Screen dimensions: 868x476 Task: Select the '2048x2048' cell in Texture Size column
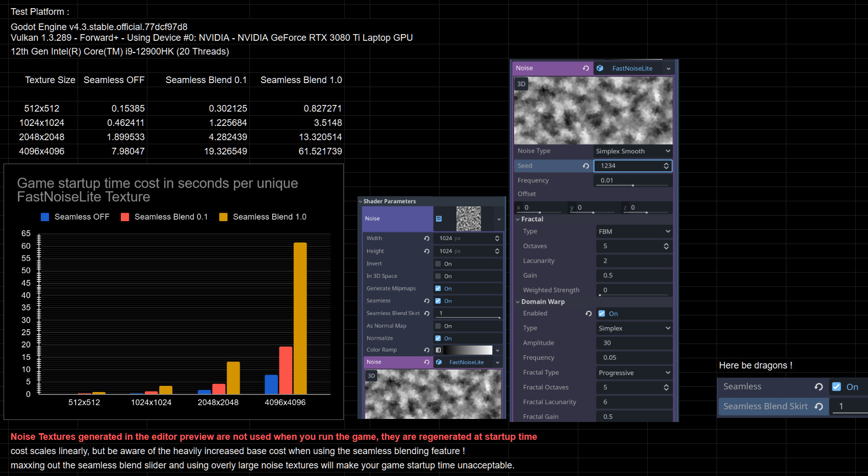click(42, 137)
